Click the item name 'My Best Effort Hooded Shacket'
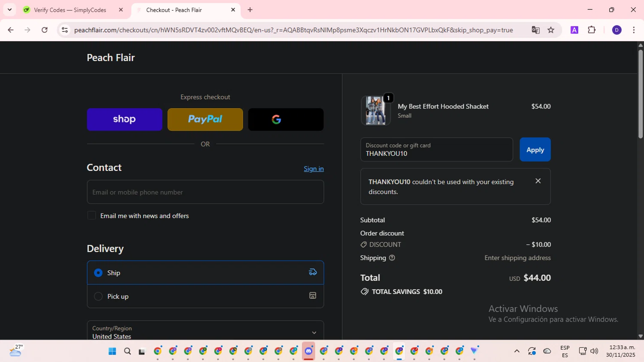The height and width of the screenshot is (362, 644). (x=443, y=106)
